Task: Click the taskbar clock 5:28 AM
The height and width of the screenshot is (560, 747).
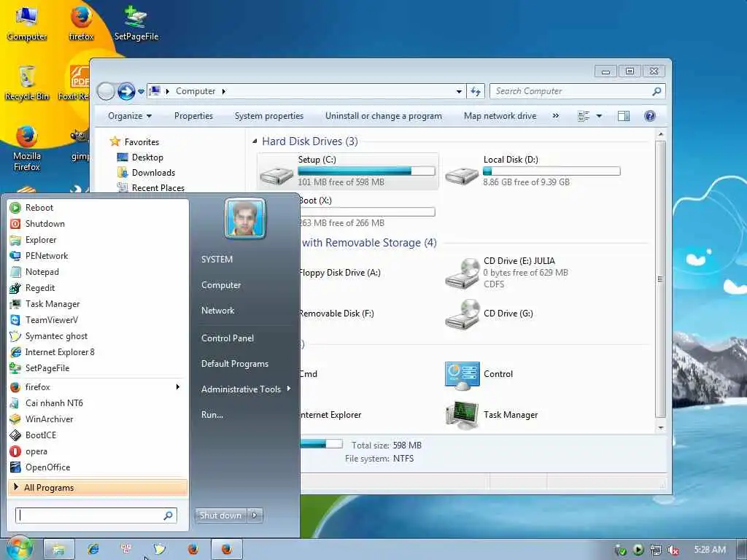Action: [710, 550]
